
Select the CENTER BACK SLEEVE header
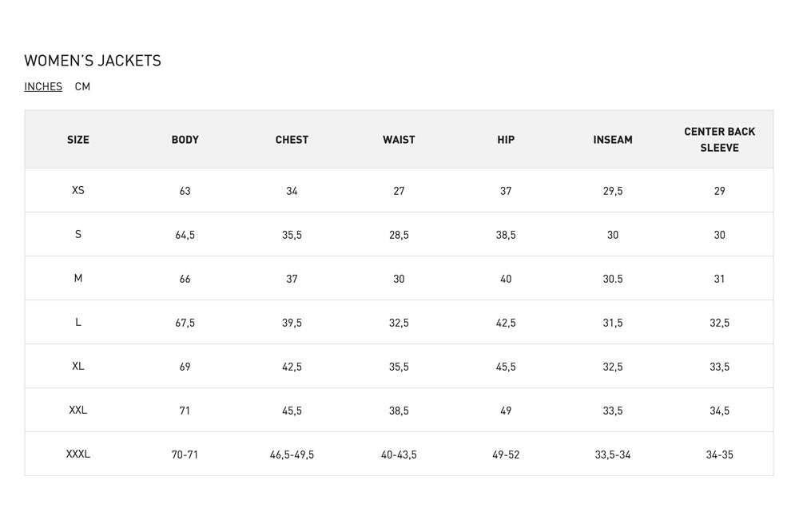point(719,140)
